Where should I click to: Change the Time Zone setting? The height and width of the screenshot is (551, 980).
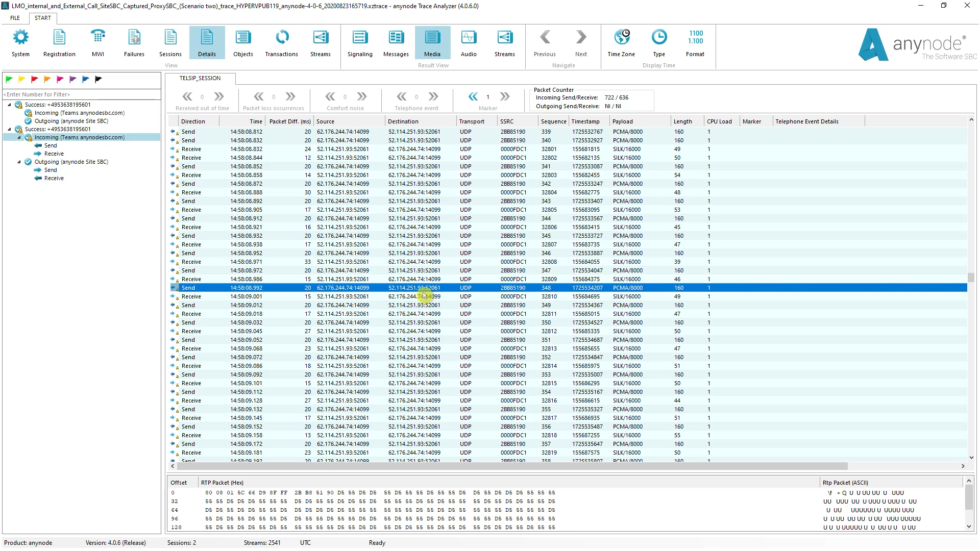(x=621, y=43)
